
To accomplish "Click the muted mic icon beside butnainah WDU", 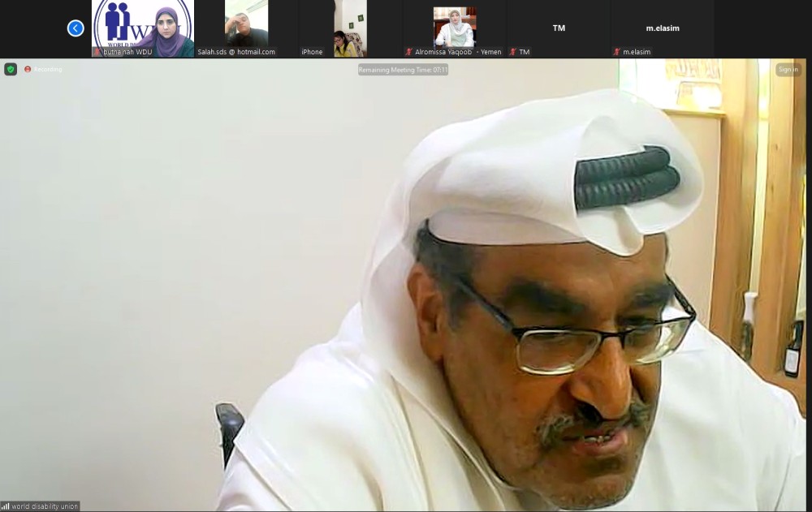I will click(97, 52).
